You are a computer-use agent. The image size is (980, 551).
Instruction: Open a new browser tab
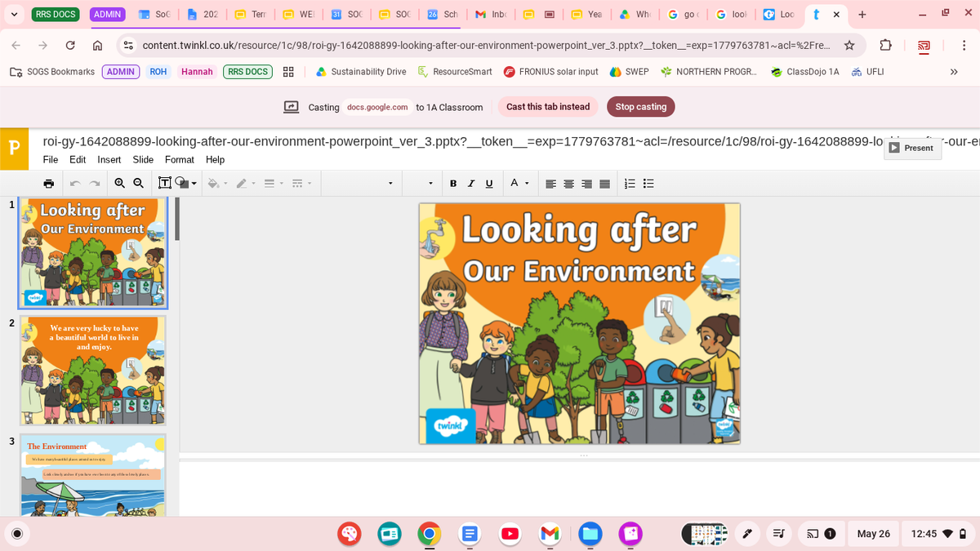tap(862, 14)
